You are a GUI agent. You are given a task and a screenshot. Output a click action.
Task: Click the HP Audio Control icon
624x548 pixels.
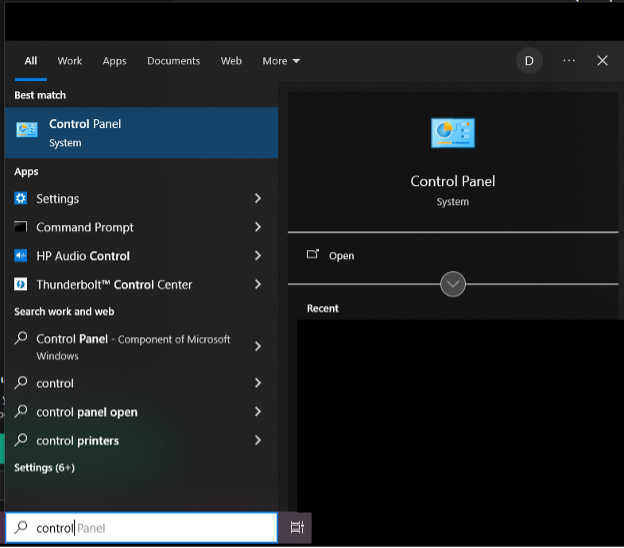21,255
